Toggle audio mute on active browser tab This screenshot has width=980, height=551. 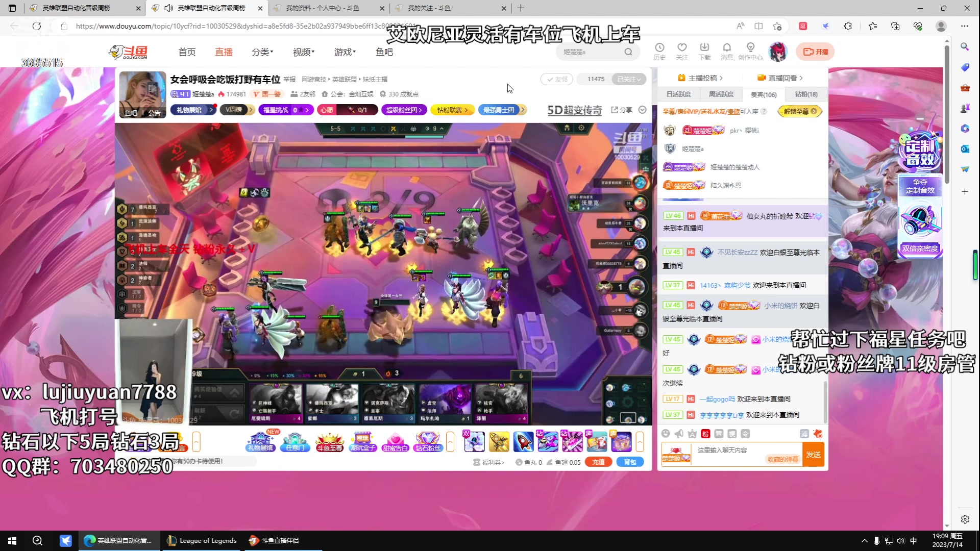pyautogui.click(x=168, y=8)
